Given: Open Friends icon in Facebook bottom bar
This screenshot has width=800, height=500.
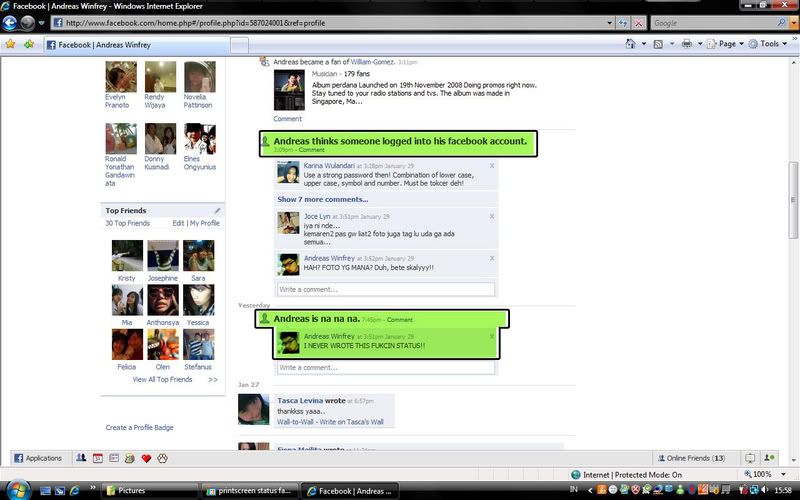Looking at the screenshot, I should (81, 458).
